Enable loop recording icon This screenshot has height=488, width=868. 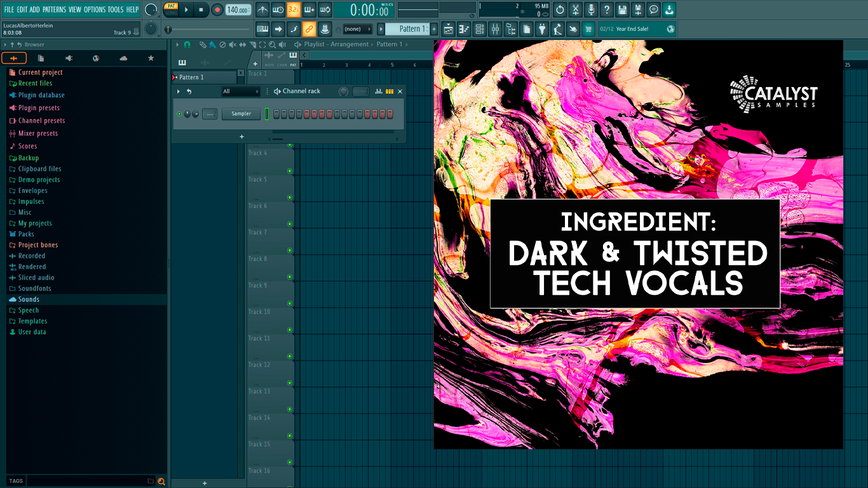tap(325, 10)
